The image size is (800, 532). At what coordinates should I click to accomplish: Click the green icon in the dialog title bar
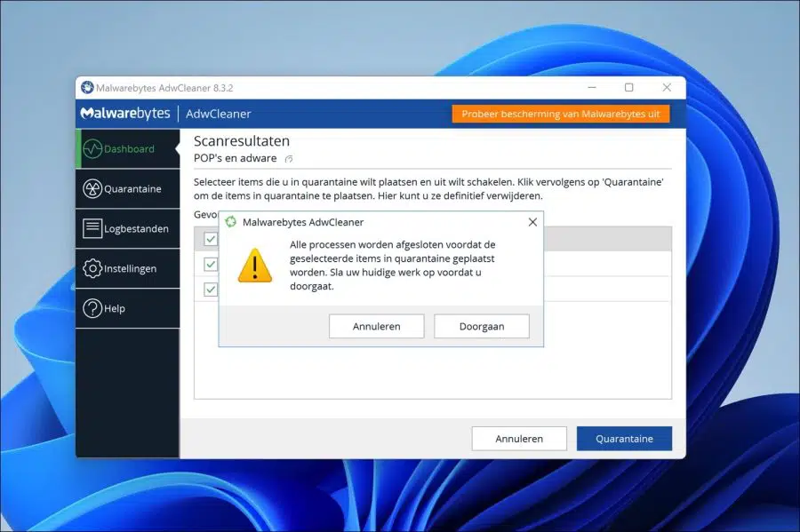[230, 222]
